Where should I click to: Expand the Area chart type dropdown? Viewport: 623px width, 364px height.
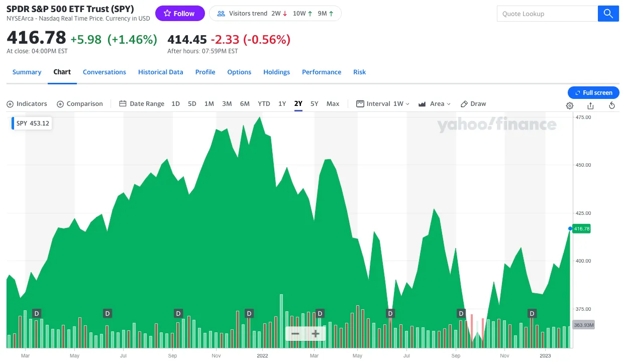[x=434, y=104]
